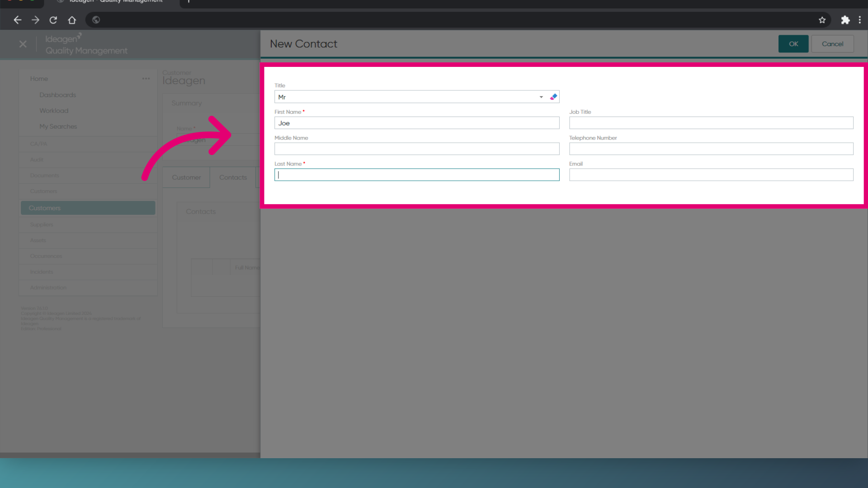Open Workload in the sidebar
The width and height of the screenshot is (868, 488).
pos(54,111)
